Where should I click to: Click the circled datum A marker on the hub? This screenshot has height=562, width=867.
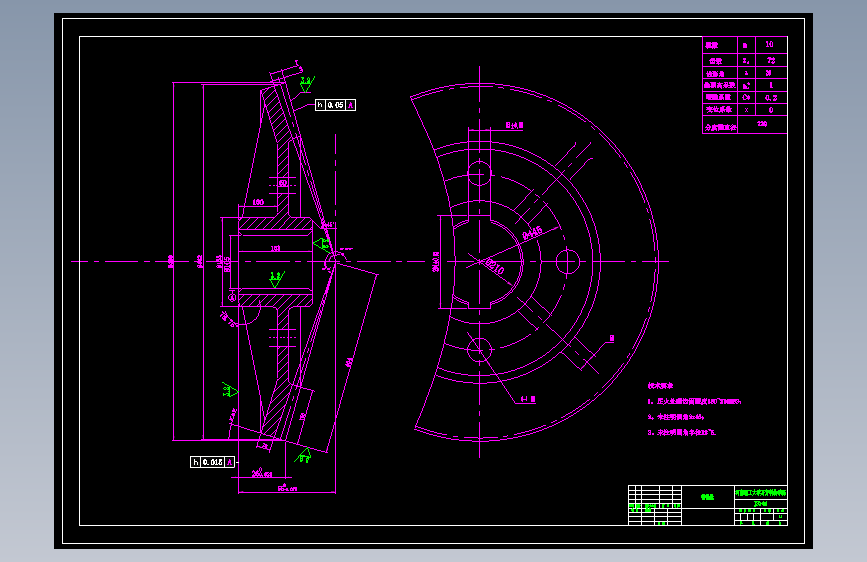[232, 298]
